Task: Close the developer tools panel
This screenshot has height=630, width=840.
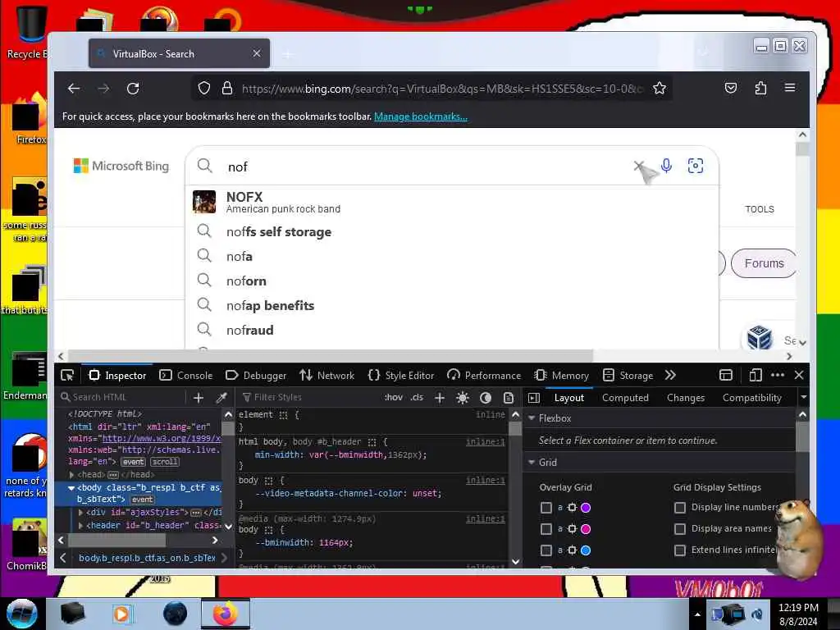Action: (799, 375)
